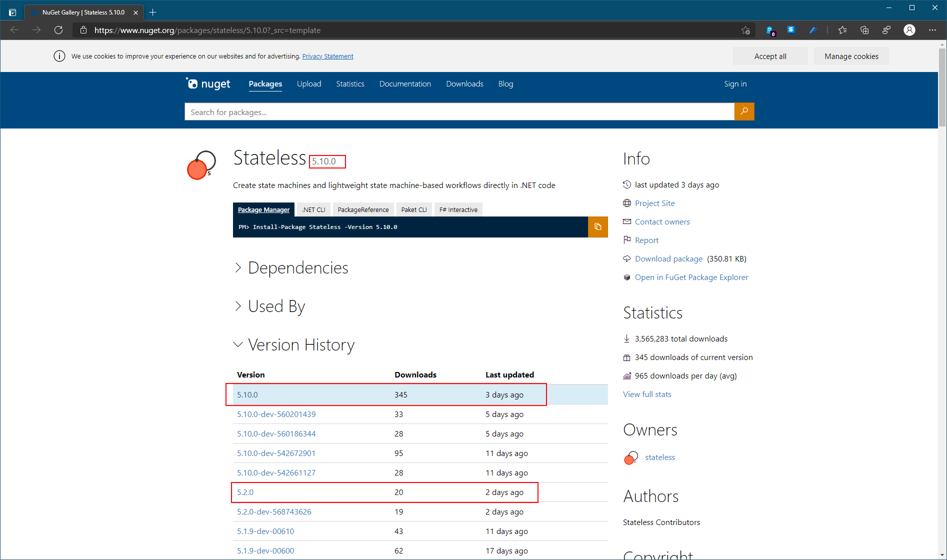The image size is (947, 560).
Task: Open version 5.2.0 details
Action: [x=245, y=492]
